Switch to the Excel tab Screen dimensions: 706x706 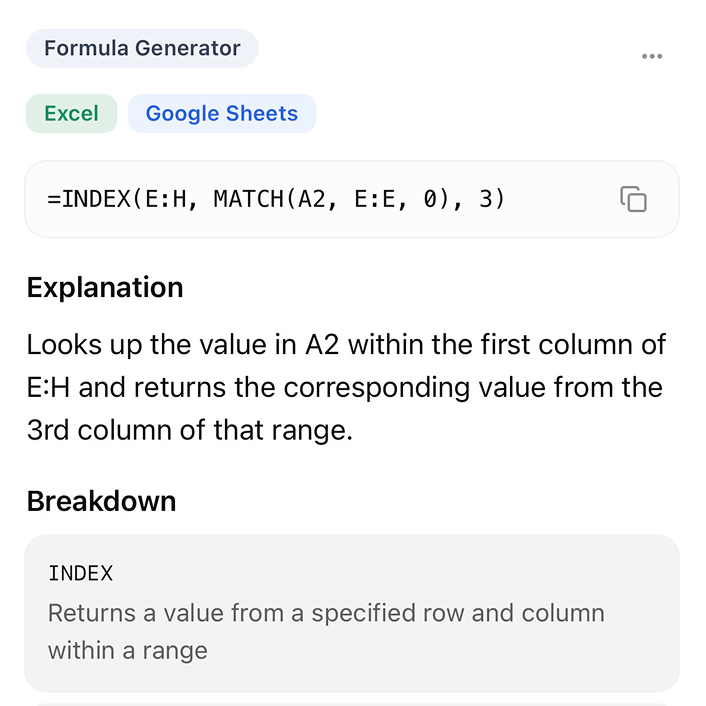71,114
